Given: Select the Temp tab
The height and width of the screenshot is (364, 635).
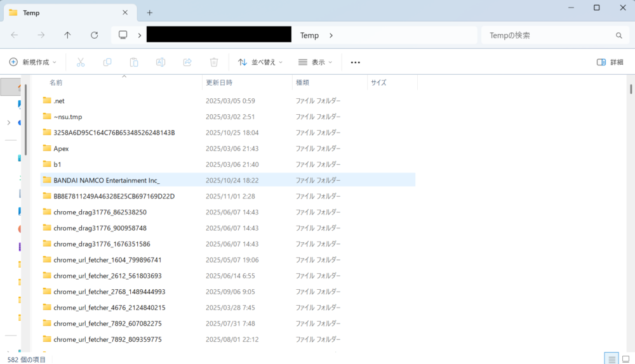Looking at the screenshot, I should (63, 13).
